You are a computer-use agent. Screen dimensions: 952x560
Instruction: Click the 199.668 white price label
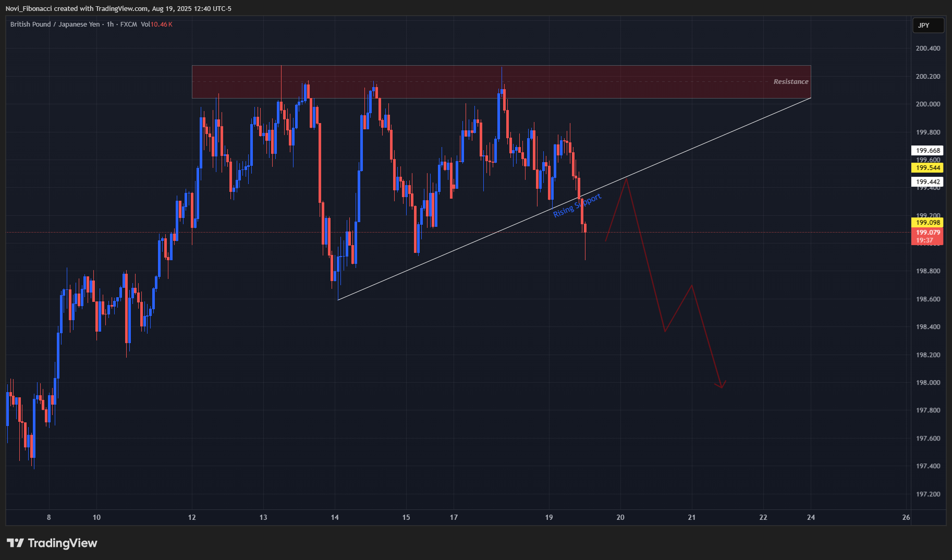[928, 151]
